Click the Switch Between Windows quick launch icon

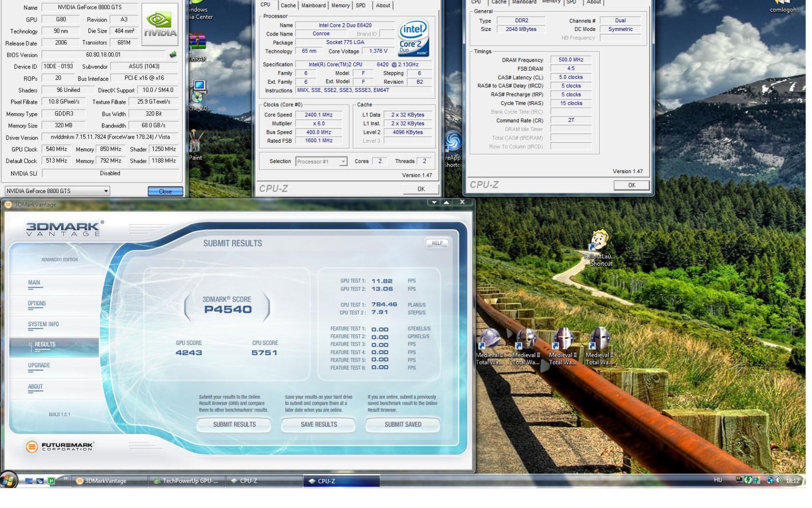click(40, 481)
